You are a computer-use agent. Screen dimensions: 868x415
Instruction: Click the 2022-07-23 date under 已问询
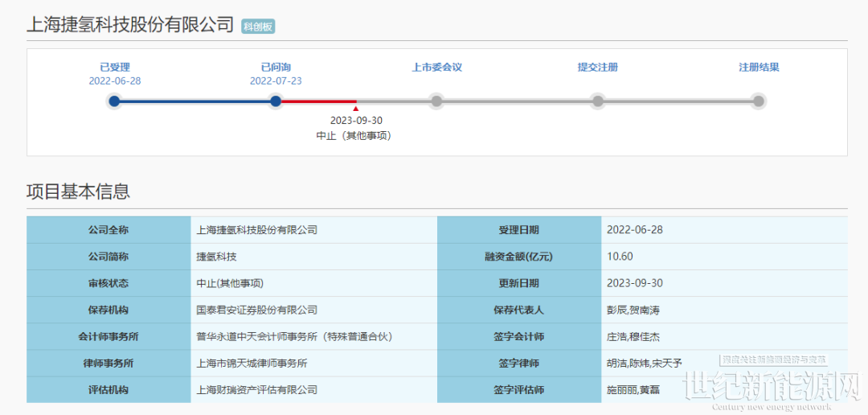point(276,81)
